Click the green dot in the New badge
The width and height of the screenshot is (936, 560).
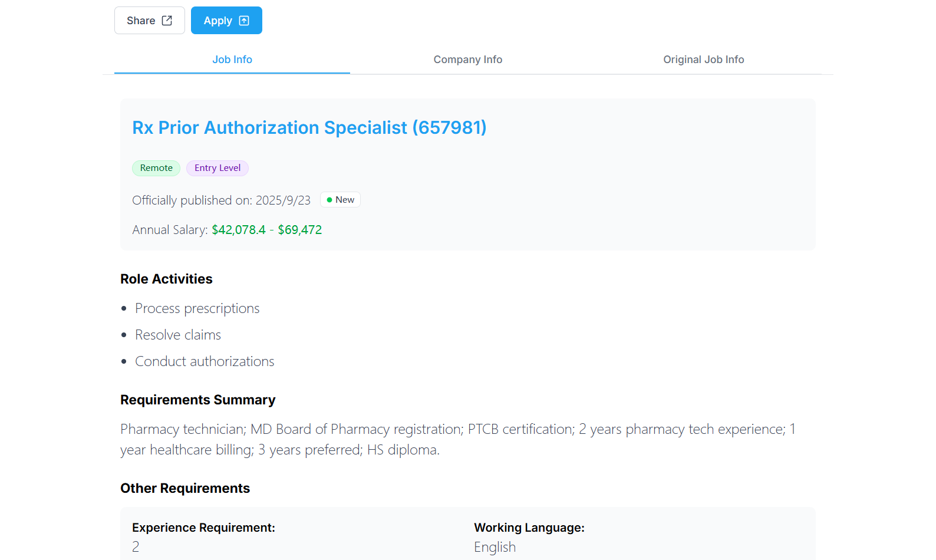pos(329,200)
